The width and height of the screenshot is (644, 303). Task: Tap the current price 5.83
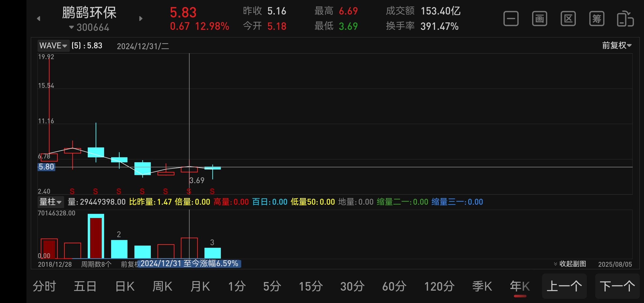coord(183,12)
